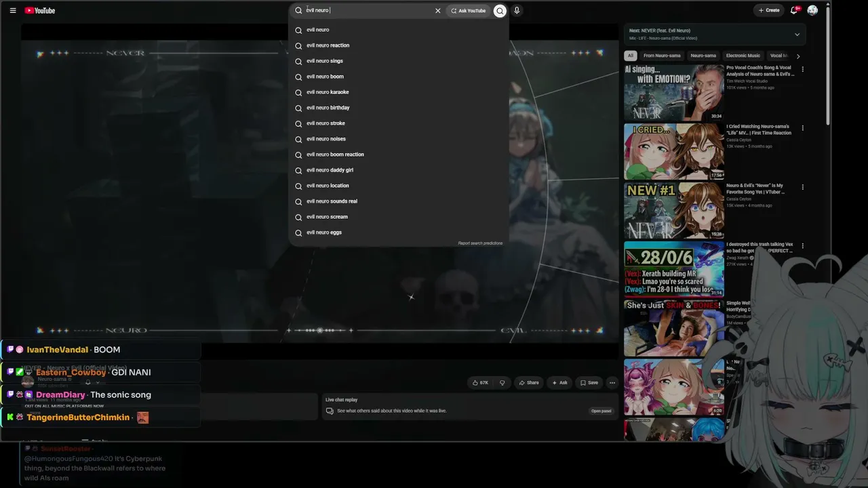
Task: Clear the search box with the X
Action: click(437, 10)
